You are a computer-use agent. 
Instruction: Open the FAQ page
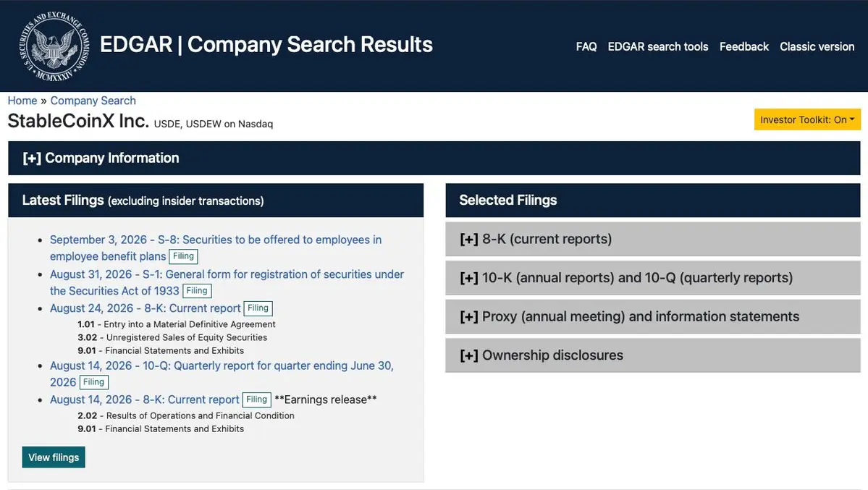[x=586, y=46]
